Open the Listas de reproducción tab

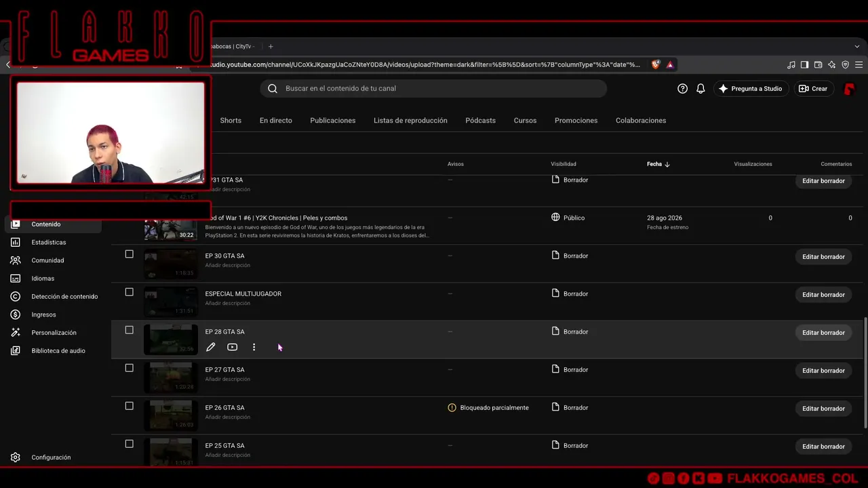pyautogui.click(x=410, y=121)
